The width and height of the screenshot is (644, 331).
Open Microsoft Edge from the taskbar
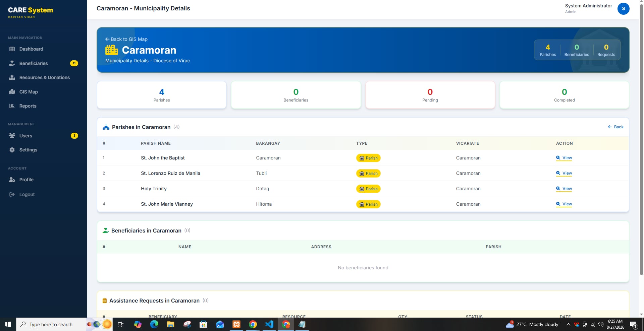pyautogui.click(x=154, y=324)
